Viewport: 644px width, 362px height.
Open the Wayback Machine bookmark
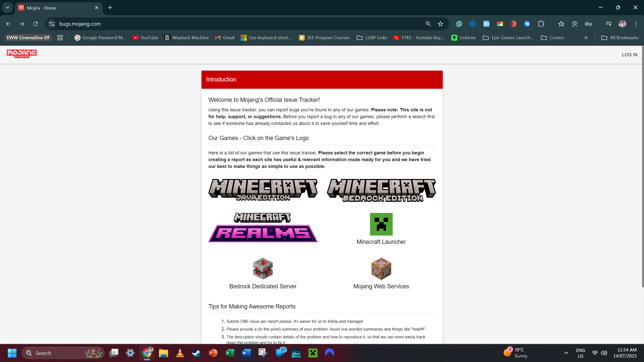click(186, 38)
